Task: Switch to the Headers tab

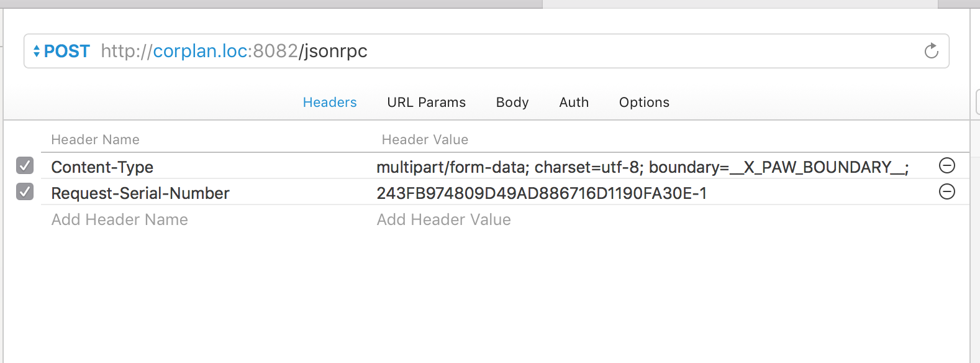Action: pyautogui.click(x=329, y=103)
